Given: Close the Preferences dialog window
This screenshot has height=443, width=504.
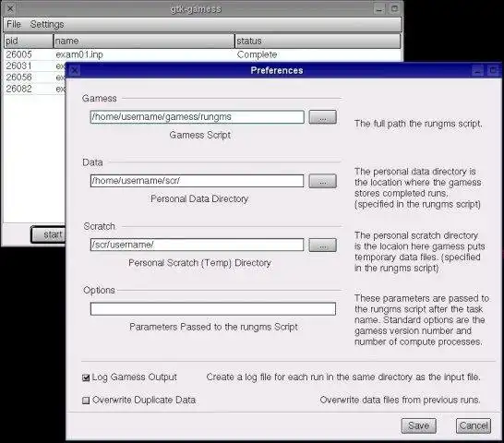Looking at the screenshot, I should [x=75, y=70].
